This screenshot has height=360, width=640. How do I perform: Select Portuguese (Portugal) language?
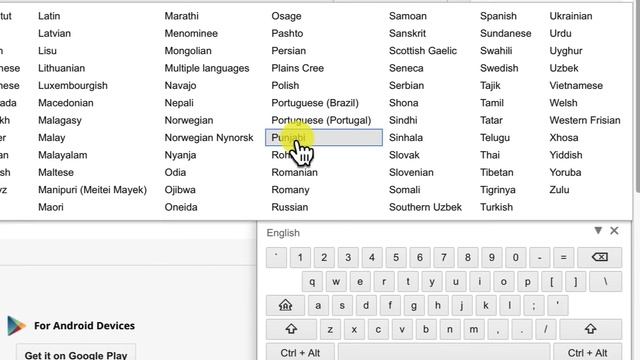[321, 120]
